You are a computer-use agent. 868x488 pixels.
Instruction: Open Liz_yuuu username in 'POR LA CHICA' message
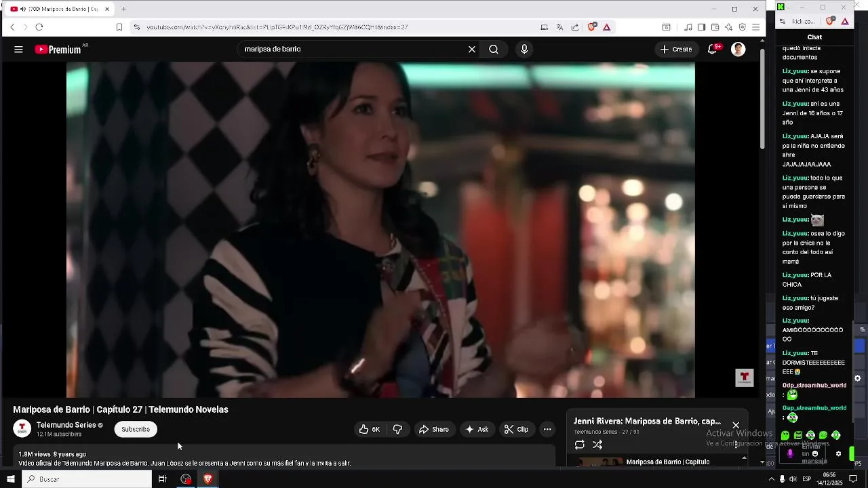(795, 275)
